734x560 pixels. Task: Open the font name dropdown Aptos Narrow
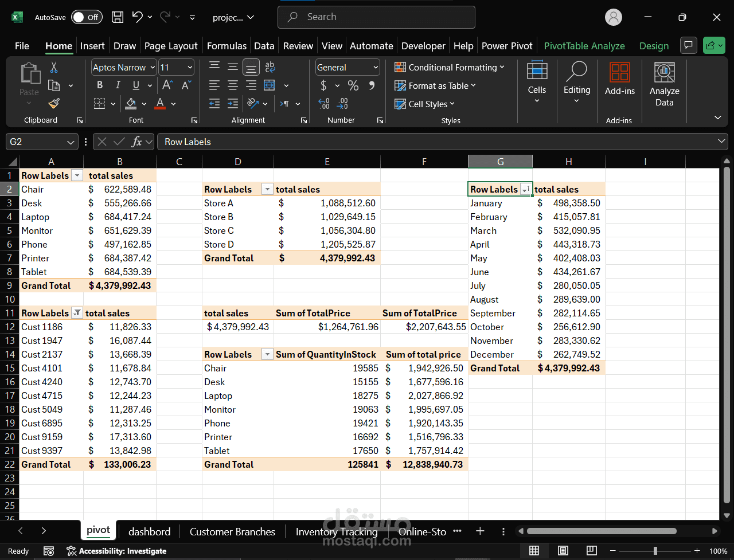pos(153,68)
